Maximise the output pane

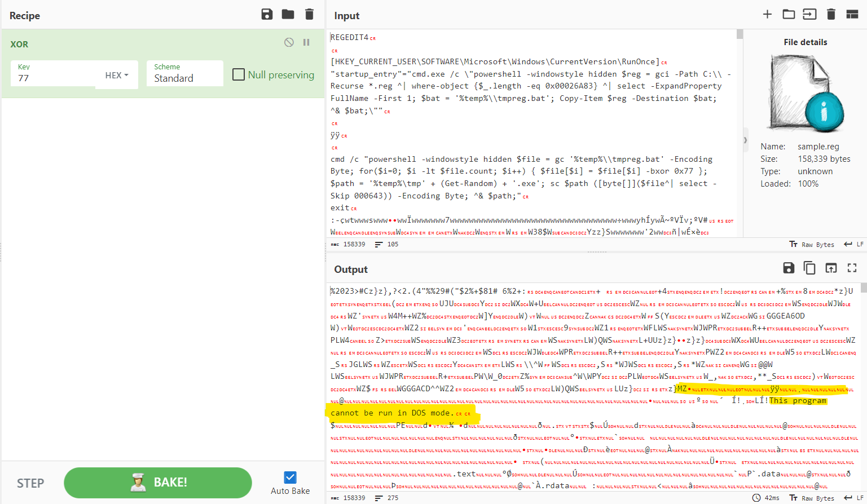coord(852,268)
